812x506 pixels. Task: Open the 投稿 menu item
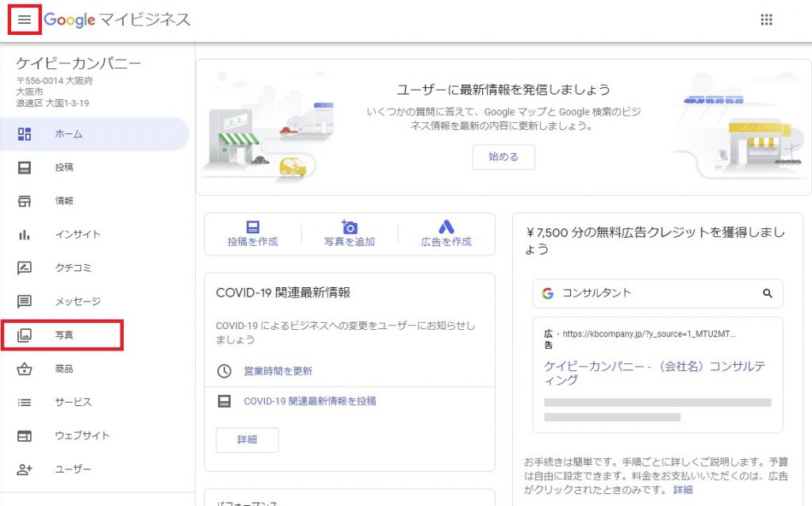[x=95, y=167]
